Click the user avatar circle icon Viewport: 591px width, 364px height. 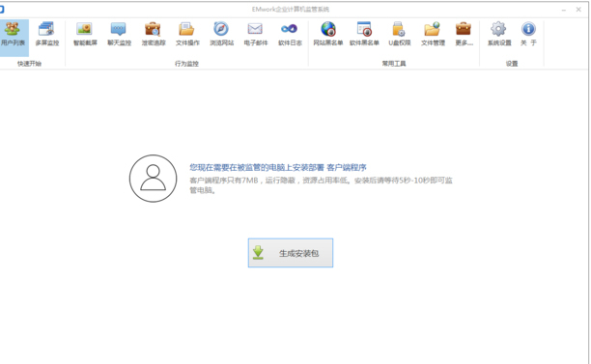point(153,179)
